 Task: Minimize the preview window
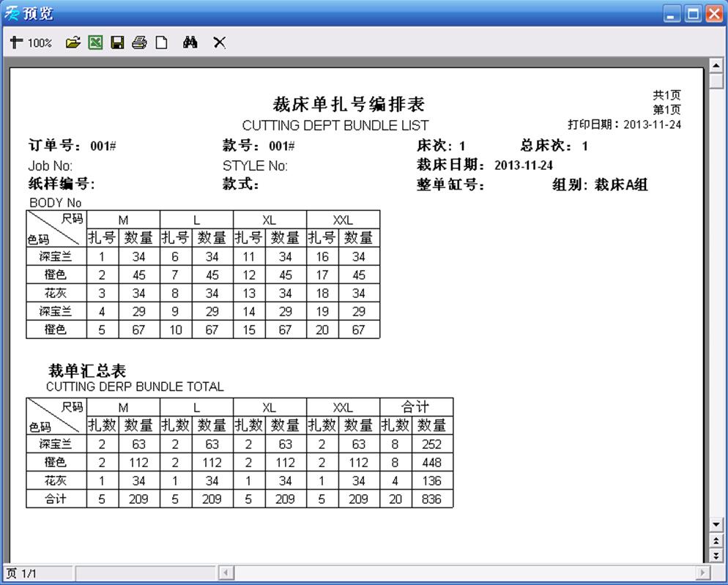pos(672,13)
